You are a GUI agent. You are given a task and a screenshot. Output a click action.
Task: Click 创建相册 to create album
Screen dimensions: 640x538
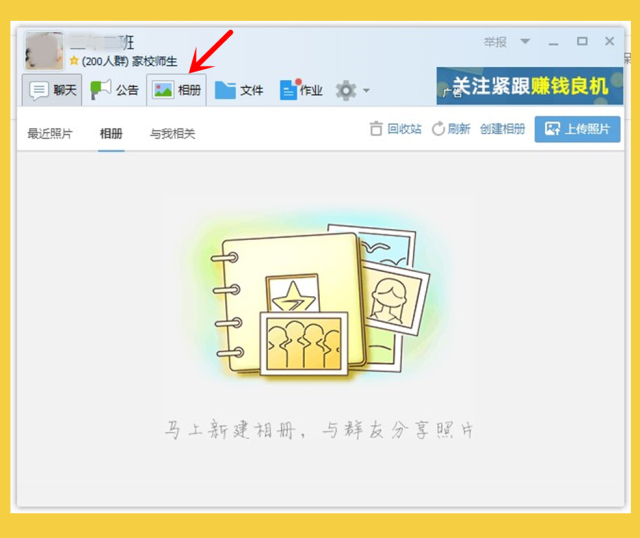[502, 129]
